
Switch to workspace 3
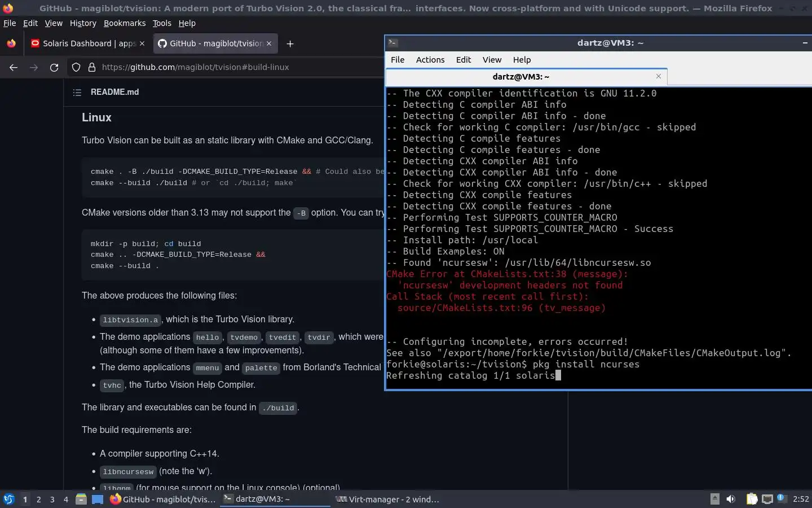52,500
